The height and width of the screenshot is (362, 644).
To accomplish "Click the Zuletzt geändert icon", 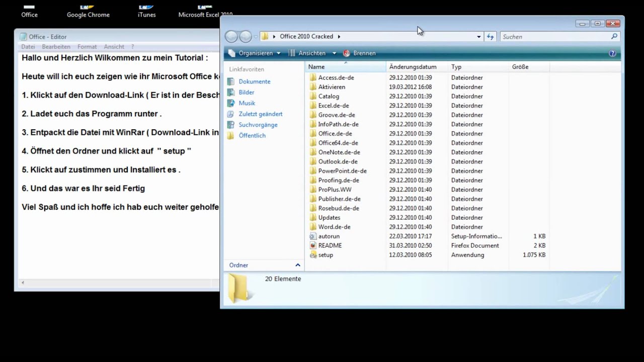I will (x=231, y=114).
